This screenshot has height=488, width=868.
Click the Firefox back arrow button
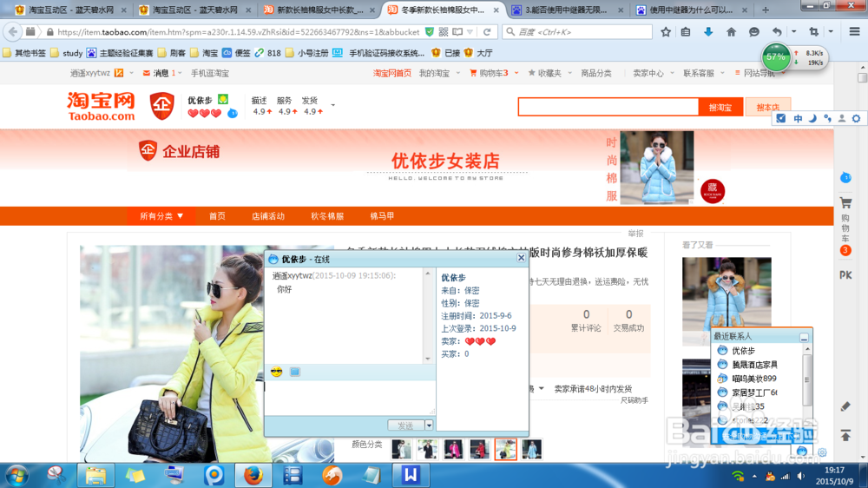click(13, 32)
